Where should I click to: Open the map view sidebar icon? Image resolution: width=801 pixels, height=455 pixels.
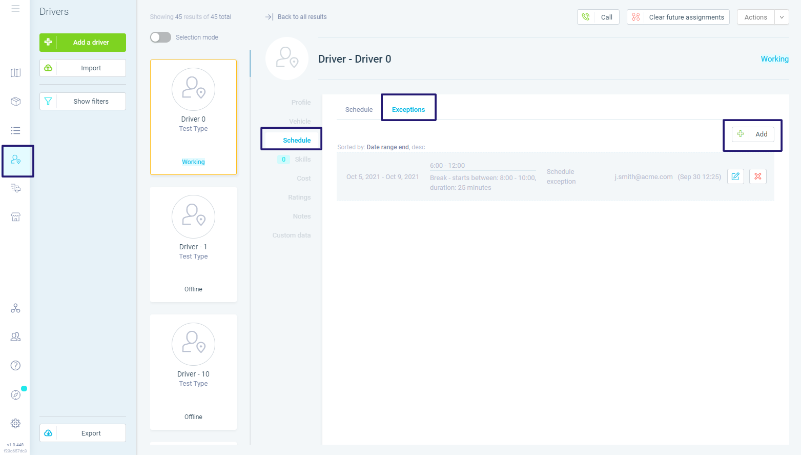(16, 73)
